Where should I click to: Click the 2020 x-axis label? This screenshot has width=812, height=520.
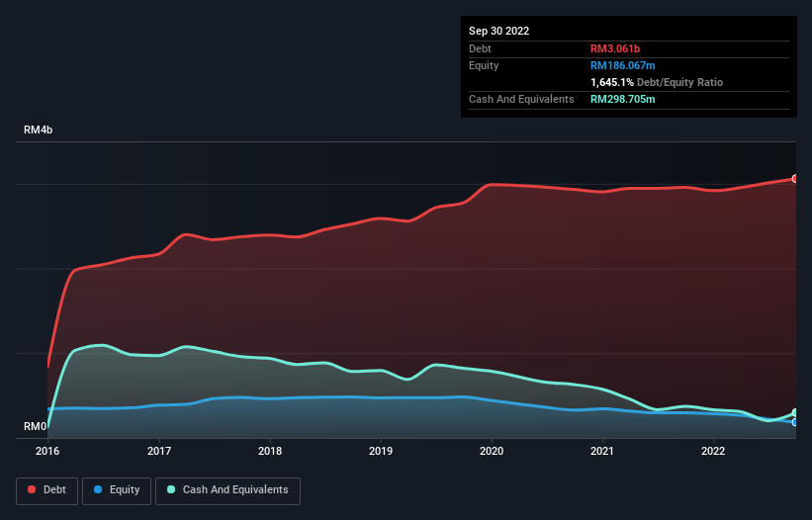[492, 451]
